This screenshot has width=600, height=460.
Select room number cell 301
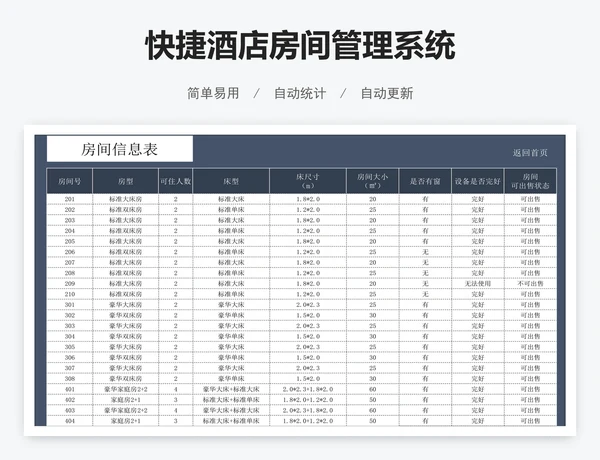pos(70,305)
